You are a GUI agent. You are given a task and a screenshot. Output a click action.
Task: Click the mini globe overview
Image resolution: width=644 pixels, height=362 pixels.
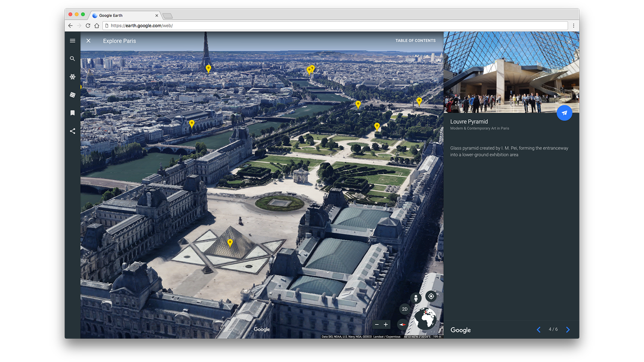425,318
